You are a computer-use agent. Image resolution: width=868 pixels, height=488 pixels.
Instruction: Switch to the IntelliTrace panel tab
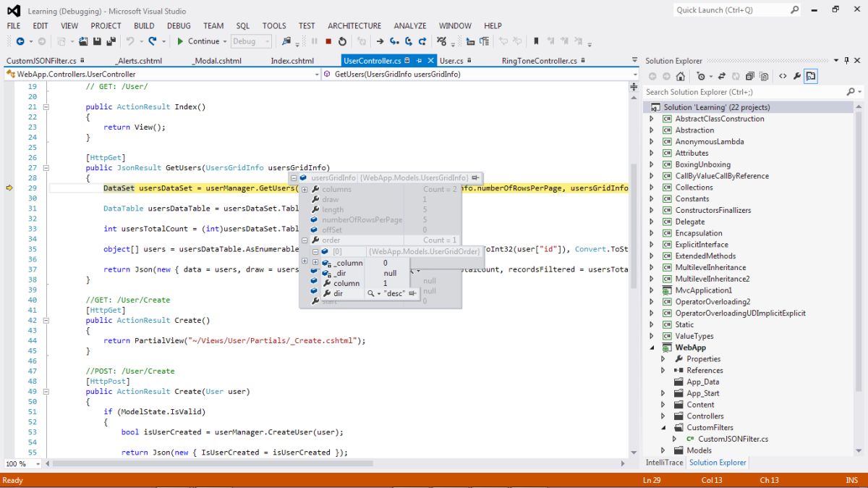tap(664, 462)
